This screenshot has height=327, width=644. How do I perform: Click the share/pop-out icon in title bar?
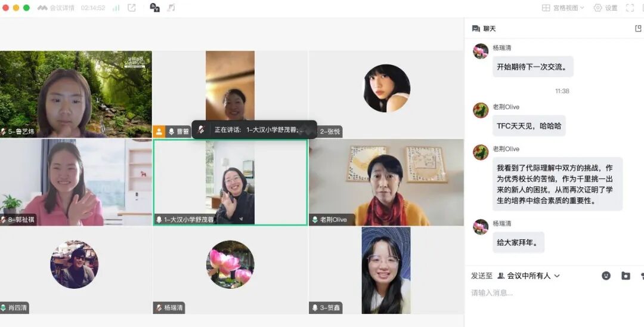pos(131,8)
